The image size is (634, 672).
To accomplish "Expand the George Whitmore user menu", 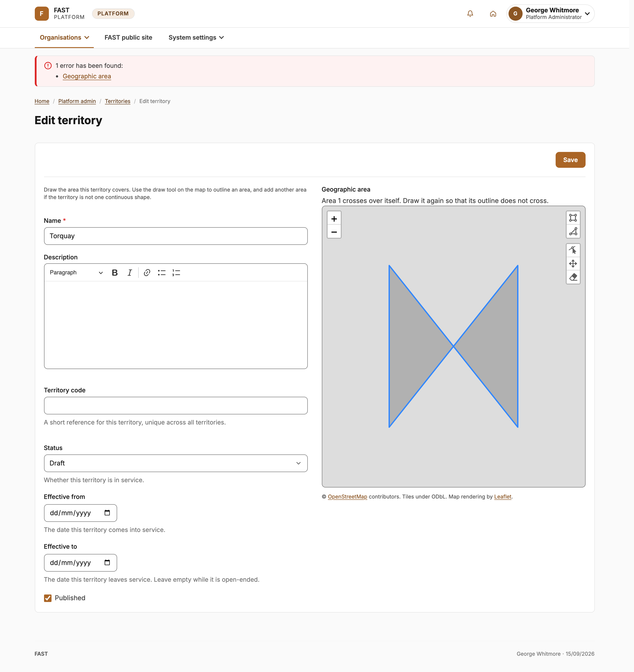I will point(550,13).
